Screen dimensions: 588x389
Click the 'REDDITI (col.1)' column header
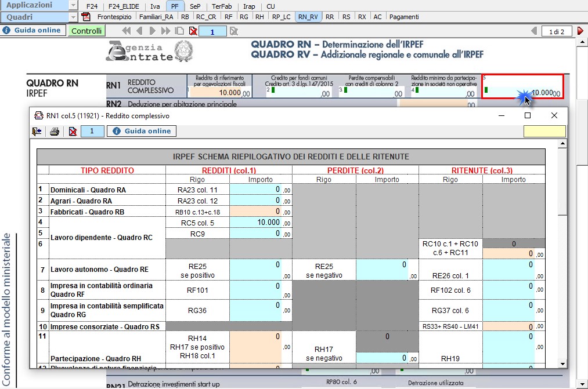tap(229, 170)
